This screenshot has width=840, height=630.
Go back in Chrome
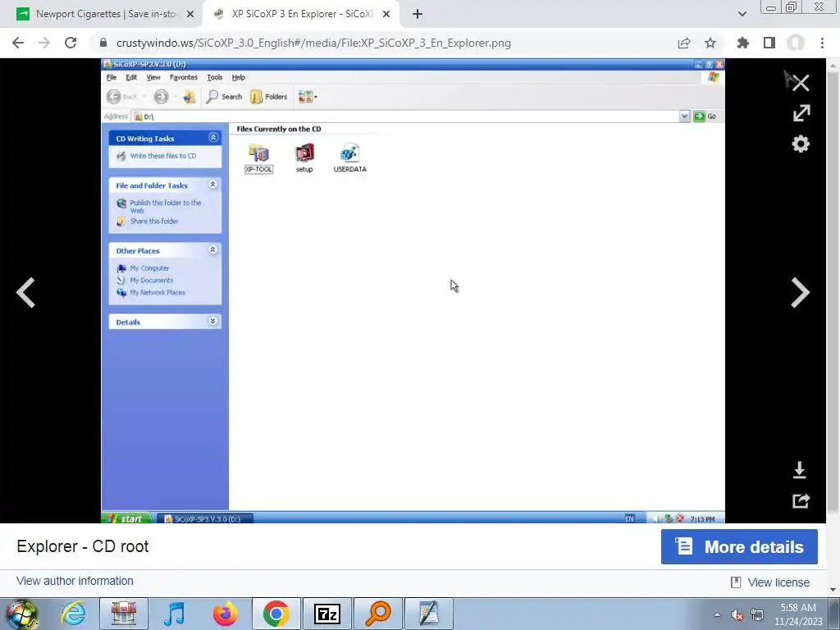coord(18,43)
